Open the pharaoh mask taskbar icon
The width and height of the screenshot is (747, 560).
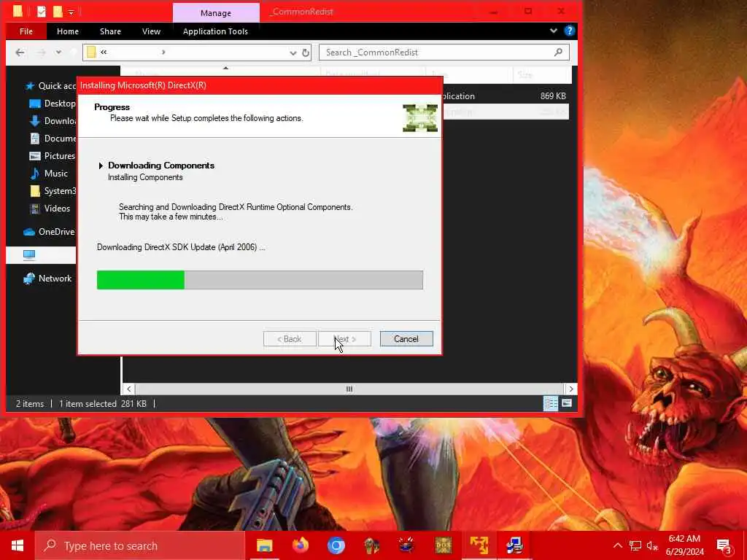click(x=371, y=545)
